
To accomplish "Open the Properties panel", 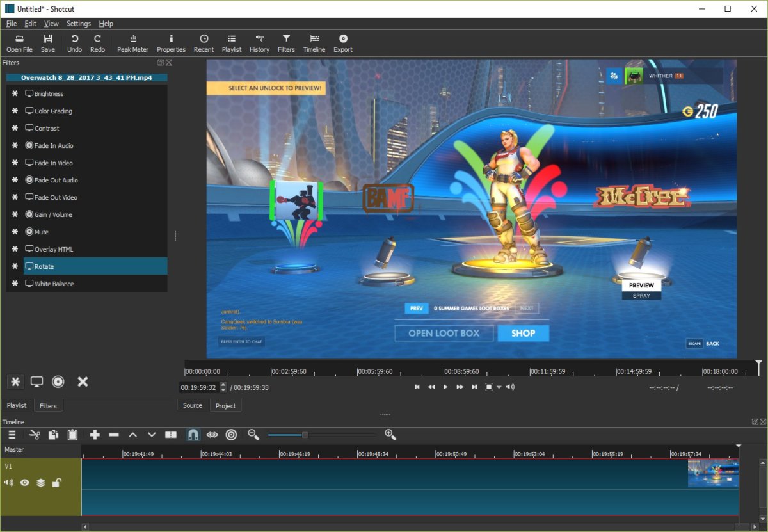I will [171, 42].
